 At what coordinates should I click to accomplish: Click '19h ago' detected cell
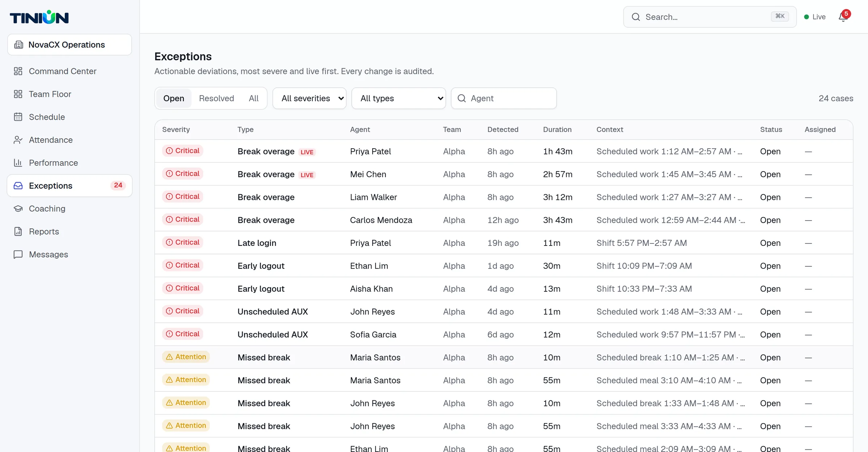coord(503,243)
